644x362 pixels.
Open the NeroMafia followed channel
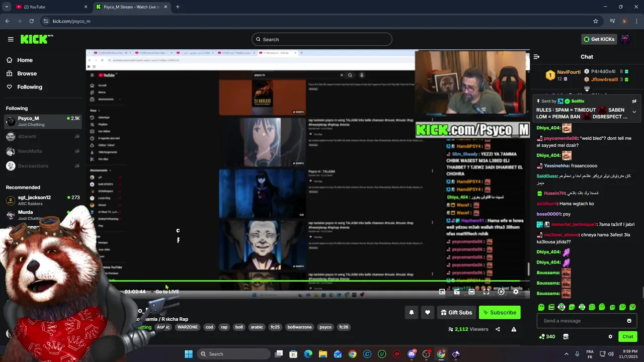43,151
